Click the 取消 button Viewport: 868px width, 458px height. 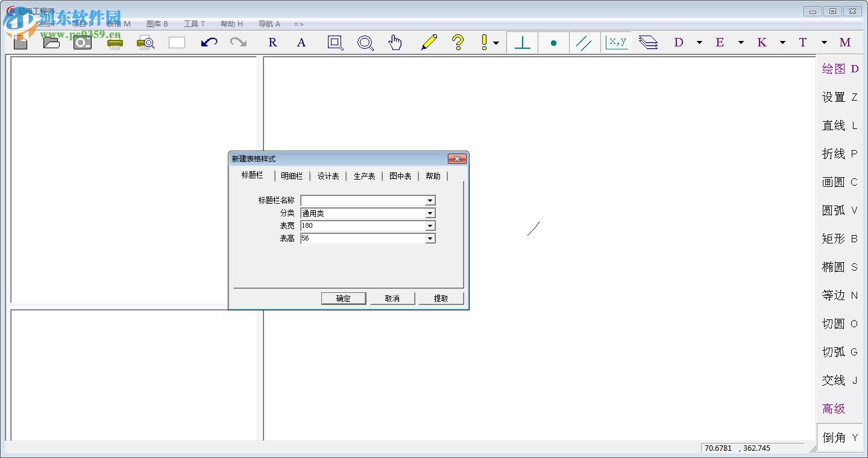(x=392, y=298)
